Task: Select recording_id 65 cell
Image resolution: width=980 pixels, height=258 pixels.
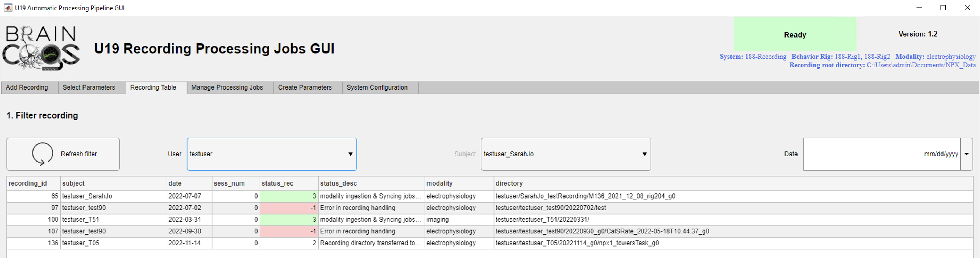Action: 34,196
